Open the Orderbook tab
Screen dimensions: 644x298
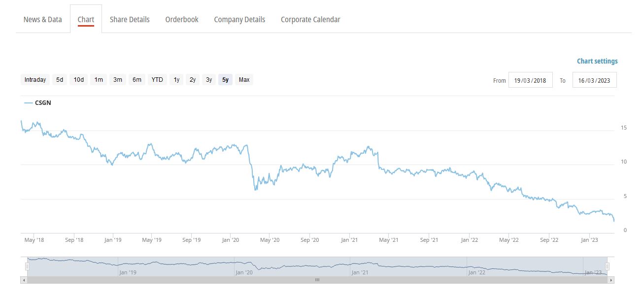[x=182, y=20]
